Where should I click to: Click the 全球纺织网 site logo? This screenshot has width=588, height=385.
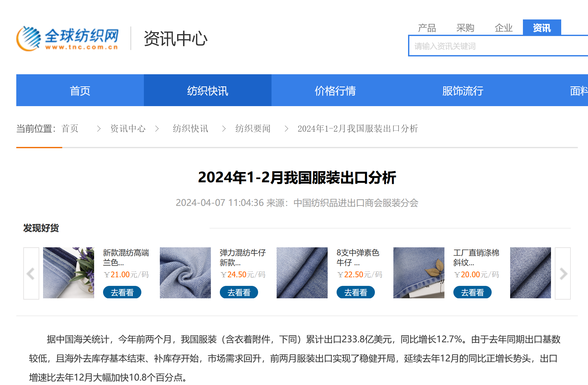click(68, 39)
